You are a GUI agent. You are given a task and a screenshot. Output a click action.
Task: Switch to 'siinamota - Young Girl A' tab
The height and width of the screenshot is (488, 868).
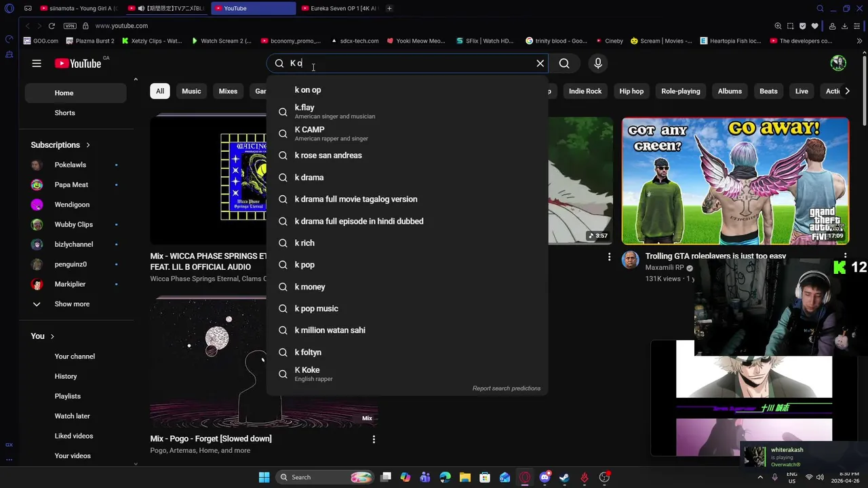79,8
